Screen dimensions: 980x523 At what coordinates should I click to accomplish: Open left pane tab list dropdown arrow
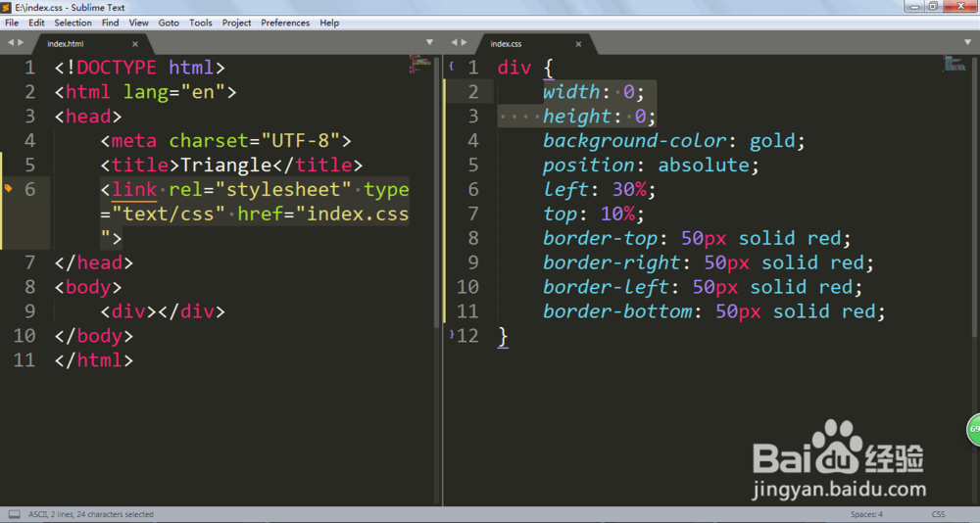click(429, 42)
